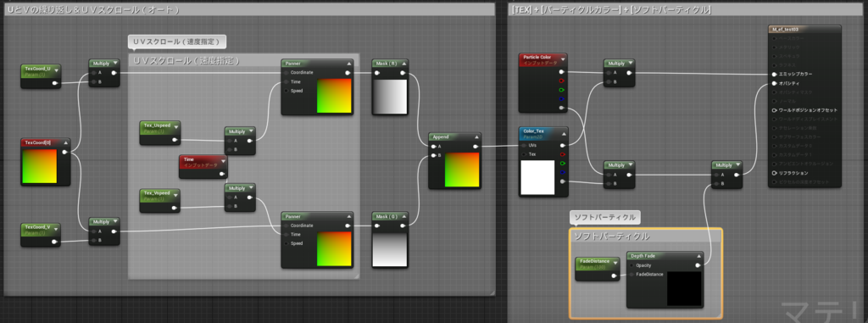Select the TexCoord[0] gradient preview thumbnail
This screenshot has width=868, height=323.
pyautogui.click(x=39, y=166)
